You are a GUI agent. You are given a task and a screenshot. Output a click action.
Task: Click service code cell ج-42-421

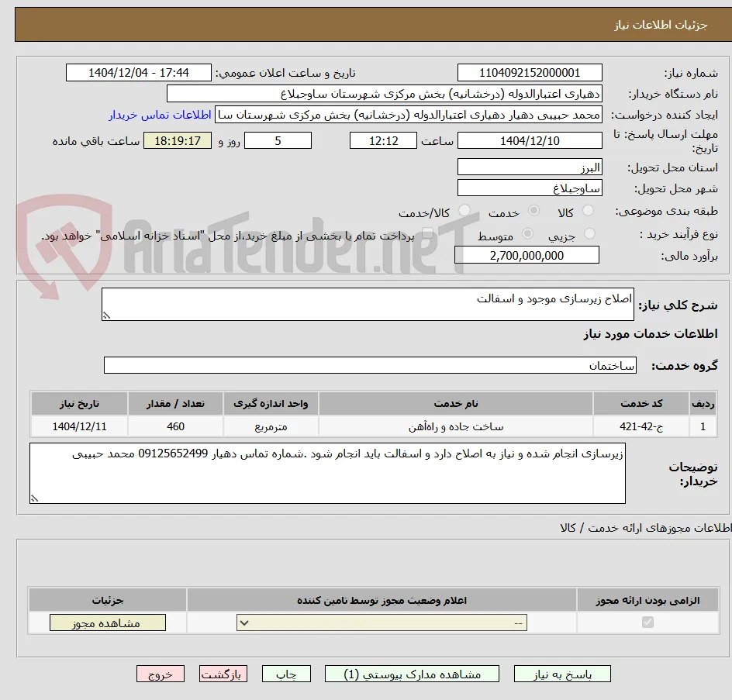[641, 426]
